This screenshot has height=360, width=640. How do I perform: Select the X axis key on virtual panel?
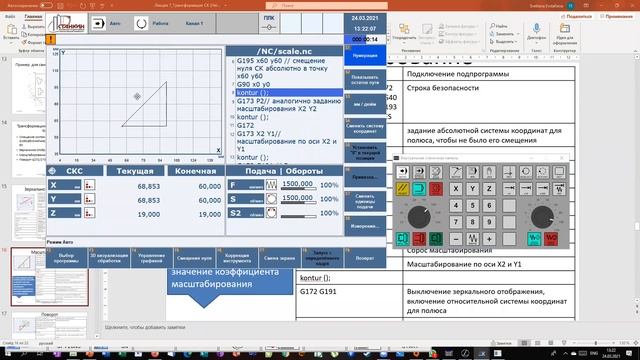coord(456,189)
